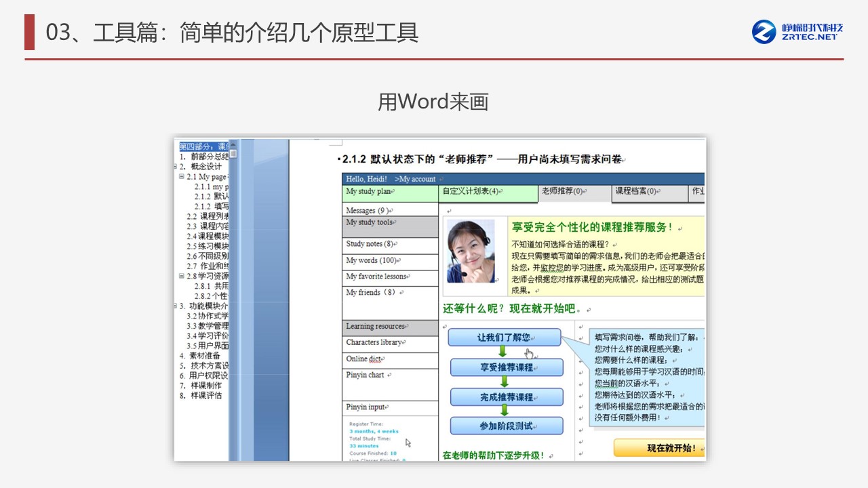The image size is (868, 488).
Task: Click the ZRTEC.NET company logo
Action: click(x=797, y=31)
